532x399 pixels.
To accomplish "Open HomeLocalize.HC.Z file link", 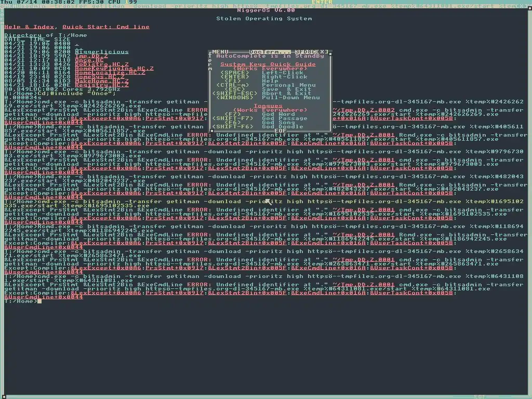I will 110,73.
